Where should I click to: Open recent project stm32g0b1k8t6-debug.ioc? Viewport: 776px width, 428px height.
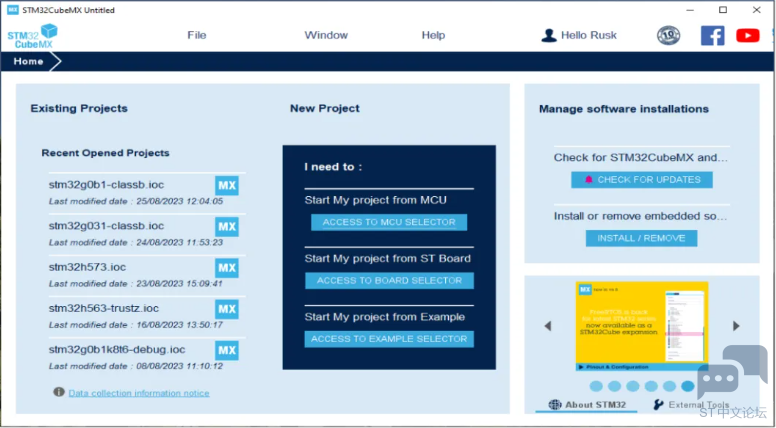pos(117,349)
